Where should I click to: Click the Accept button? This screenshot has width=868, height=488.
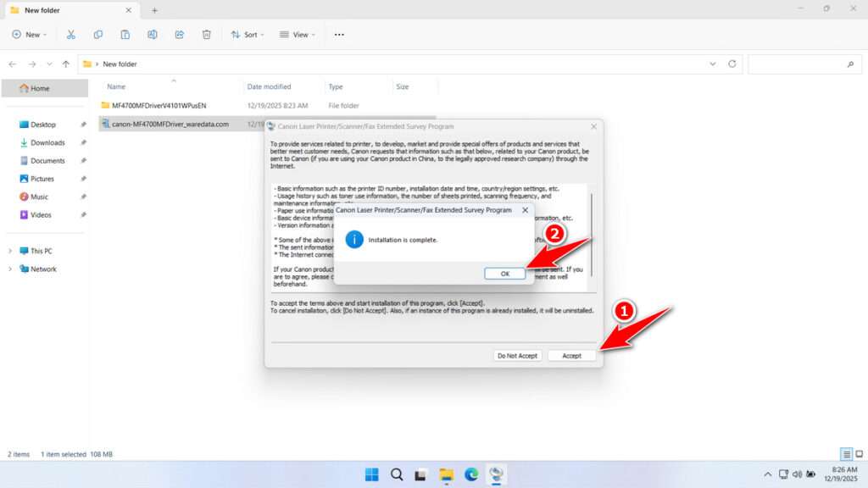coord(571,356)
